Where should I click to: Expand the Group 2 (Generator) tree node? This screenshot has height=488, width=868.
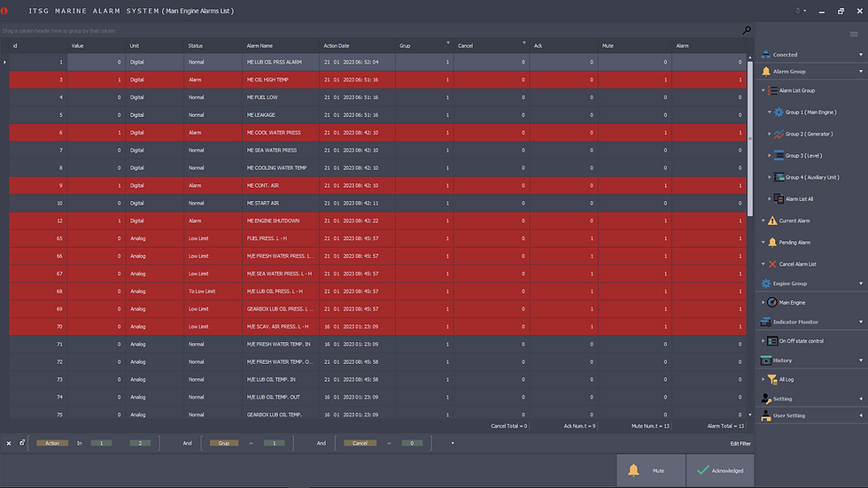770,134
